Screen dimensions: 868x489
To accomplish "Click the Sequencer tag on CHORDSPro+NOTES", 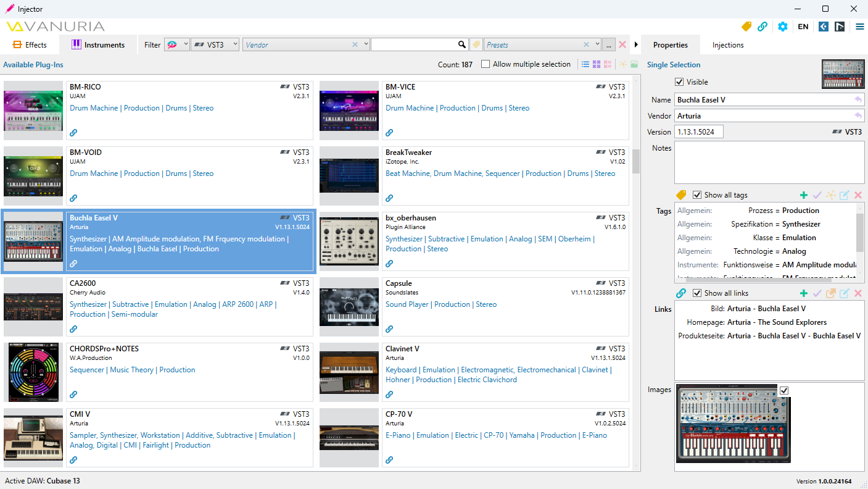I will click(87, 370).
